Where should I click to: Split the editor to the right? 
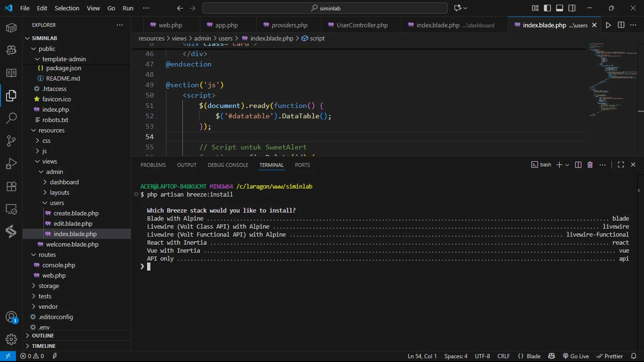click(x=621, y=25)
